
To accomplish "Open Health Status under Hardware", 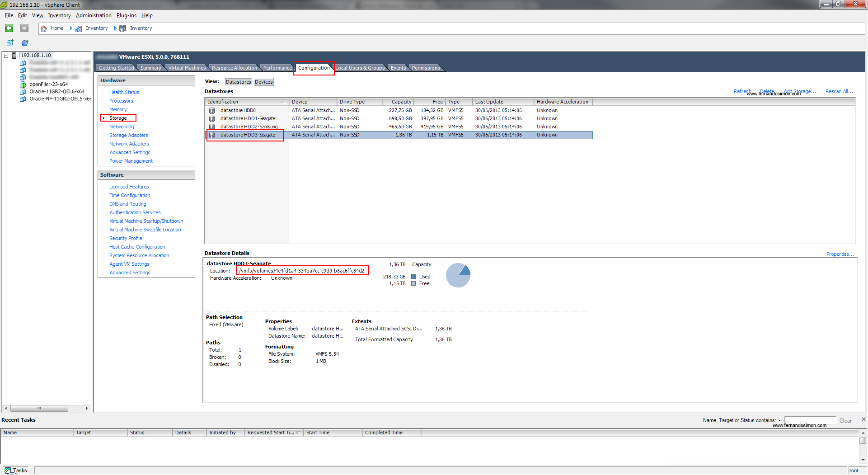I will pos(124,92).
